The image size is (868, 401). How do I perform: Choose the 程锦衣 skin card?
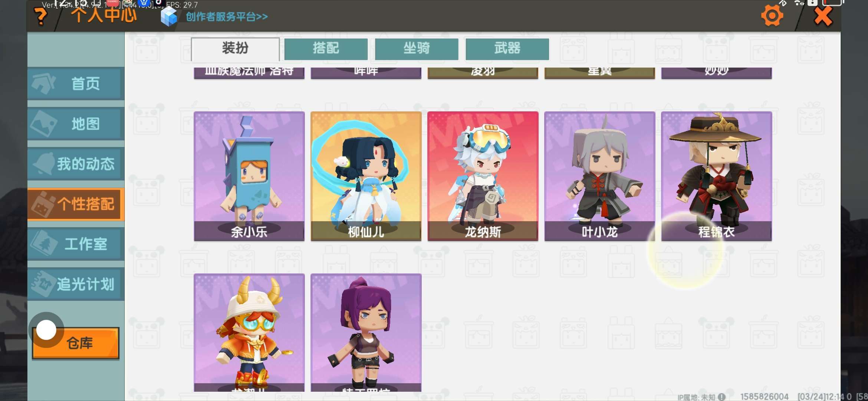(x=717, y=176)
